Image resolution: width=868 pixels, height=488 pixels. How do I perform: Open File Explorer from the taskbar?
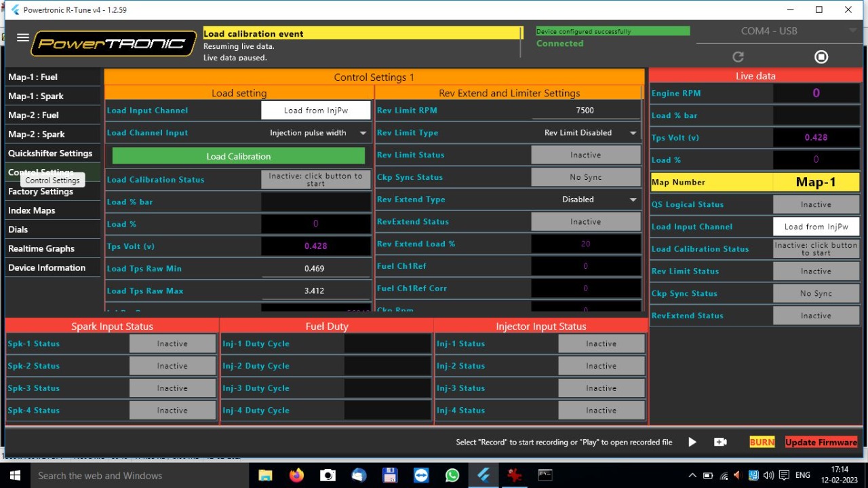tap(265, 475)
